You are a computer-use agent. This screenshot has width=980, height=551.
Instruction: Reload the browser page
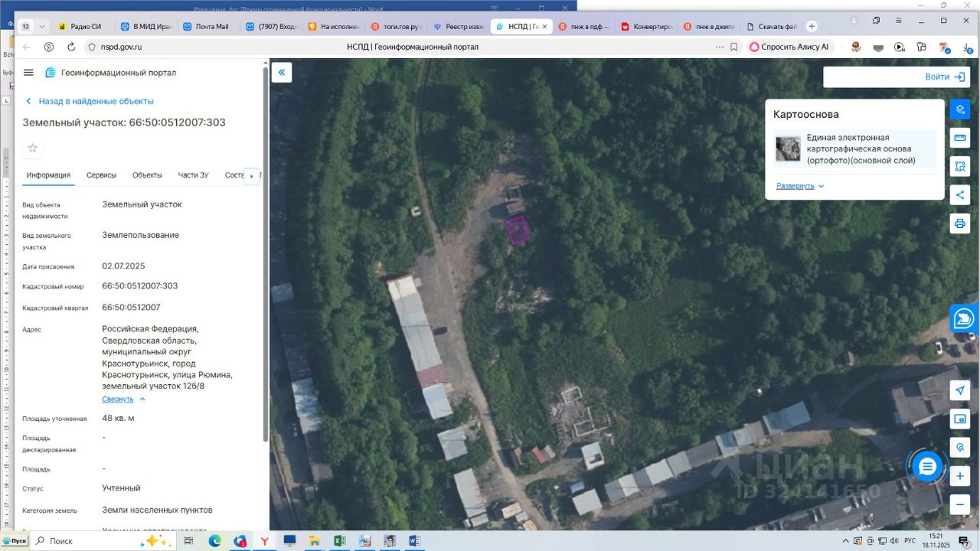tap(71, 47)
